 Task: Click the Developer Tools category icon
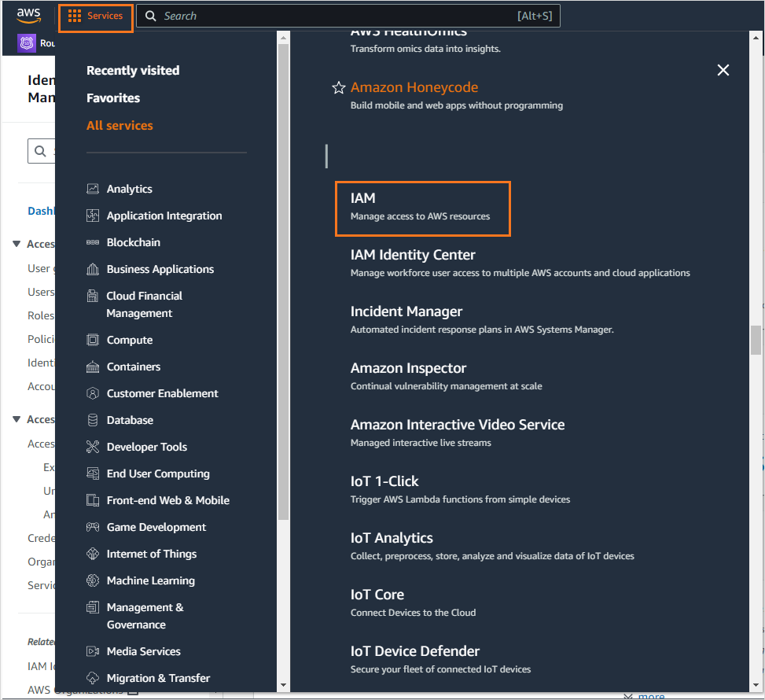pyautogui.click(x=93, y=447)
